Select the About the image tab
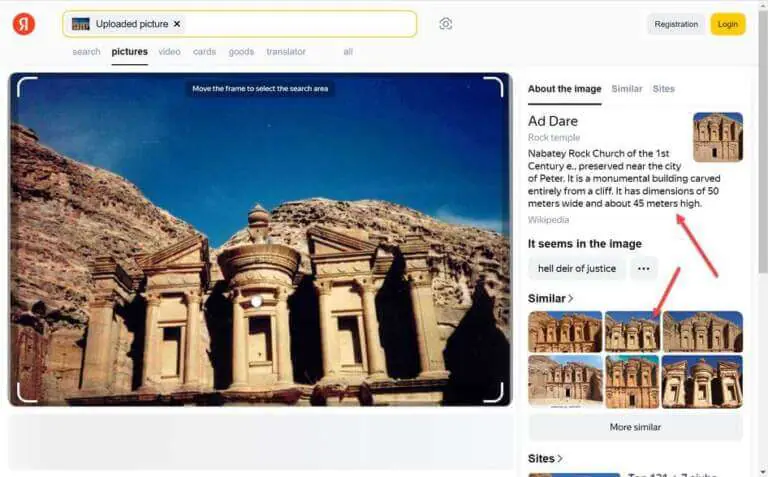This screenshot has height=477, width=768. click(x=564, y=89)
